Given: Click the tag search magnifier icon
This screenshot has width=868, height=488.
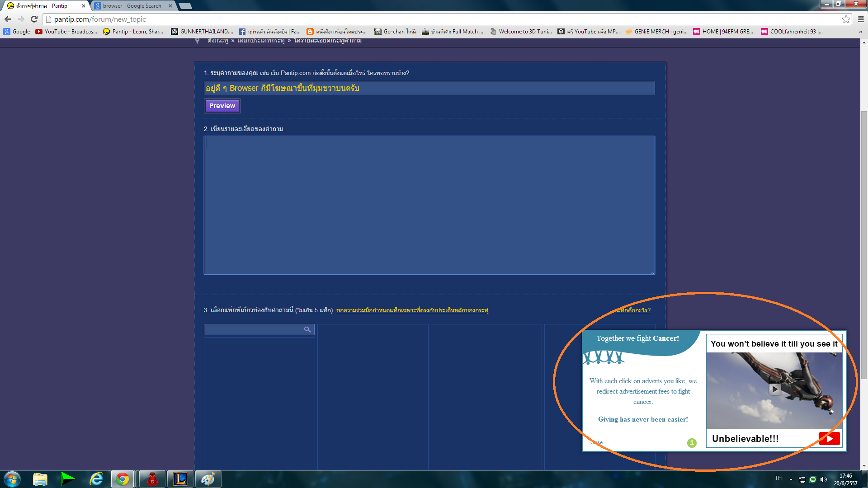Looking at the screenshot, I should pyautogui.click(x=307, y=329).
